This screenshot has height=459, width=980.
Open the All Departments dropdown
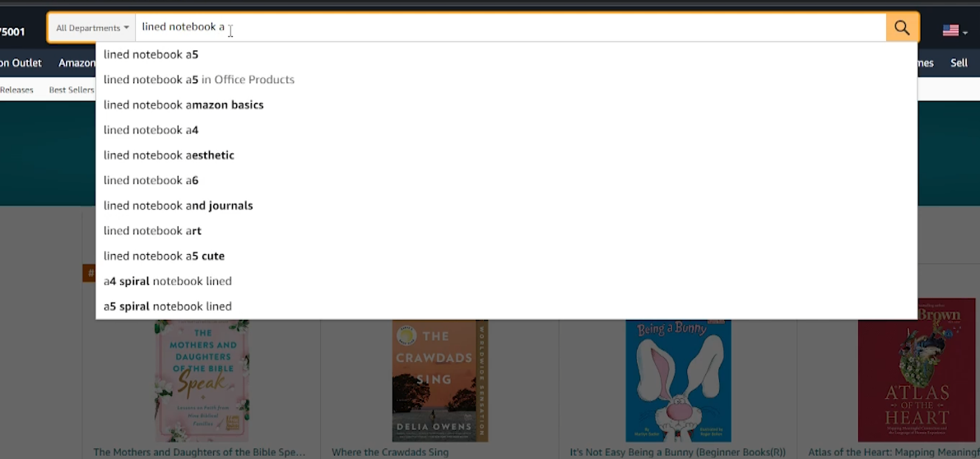(x=92, y=27)
